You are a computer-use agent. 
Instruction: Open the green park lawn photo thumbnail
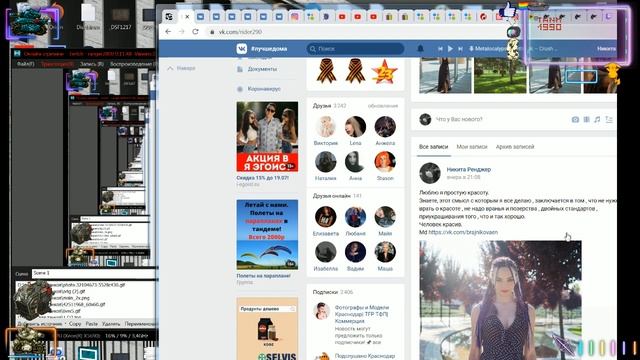pos(500,76)
